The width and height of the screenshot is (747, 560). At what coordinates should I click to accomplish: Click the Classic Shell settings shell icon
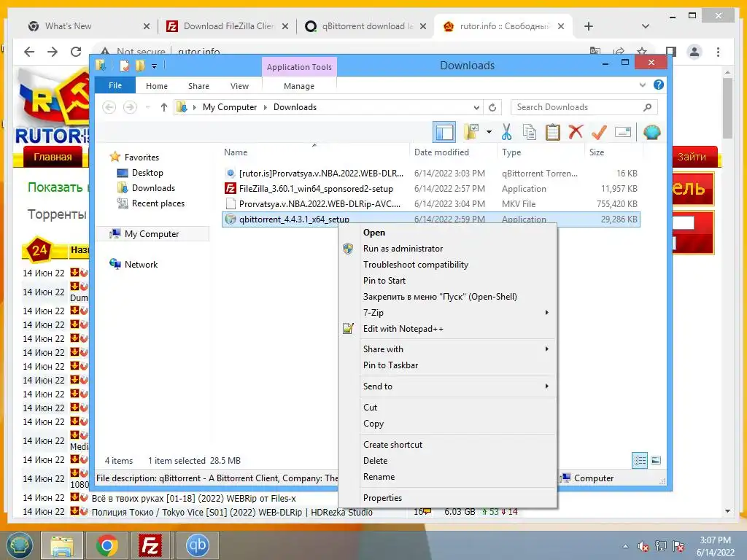coord(651,132)
